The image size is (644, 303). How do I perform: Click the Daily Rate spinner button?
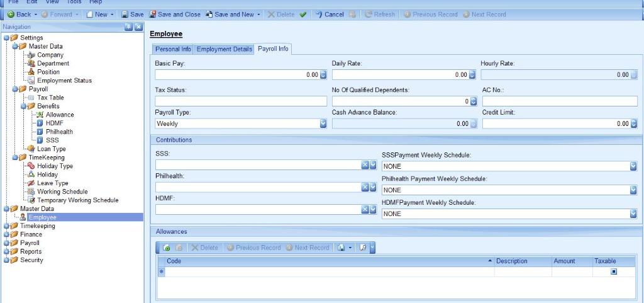tap(472, 75)
